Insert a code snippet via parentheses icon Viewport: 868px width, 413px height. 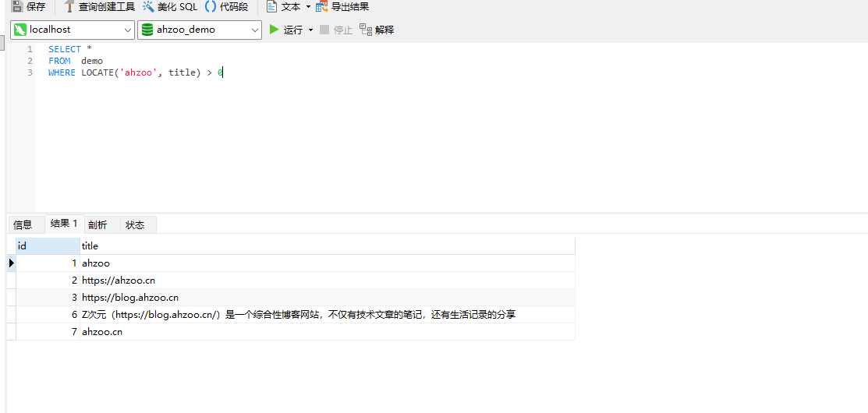[211, 6]
